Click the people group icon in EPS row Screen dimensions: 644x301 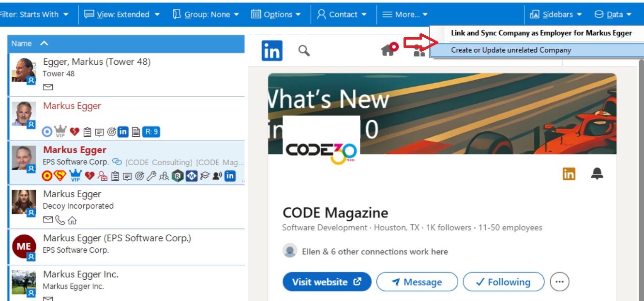(x=164, y=176)
